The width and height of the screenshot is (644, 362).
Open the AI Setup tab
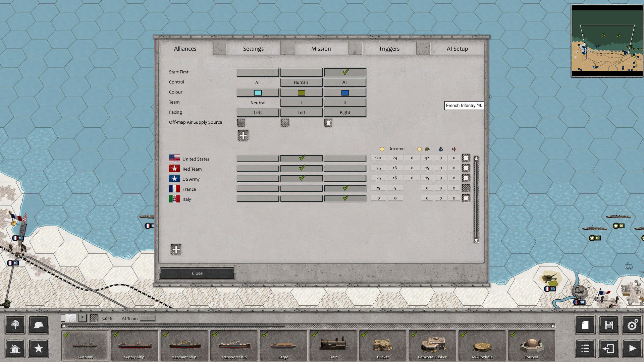457,49
